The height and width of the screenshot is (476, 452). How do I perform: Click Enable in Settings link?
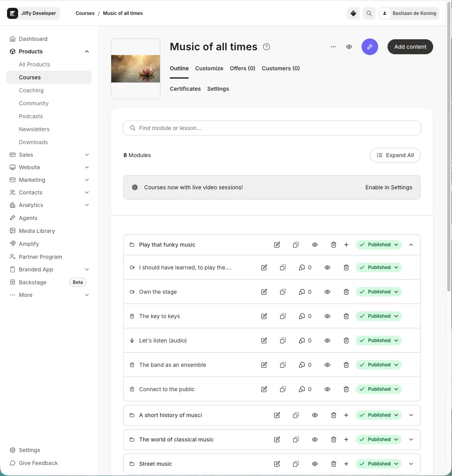click(389, 187)
